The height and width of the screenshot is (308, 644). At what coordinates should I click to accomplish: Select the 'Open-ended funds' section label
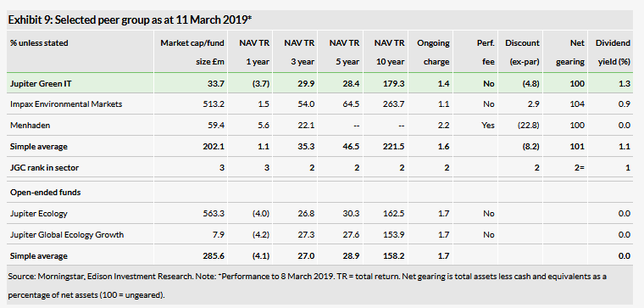click(45, 193)
